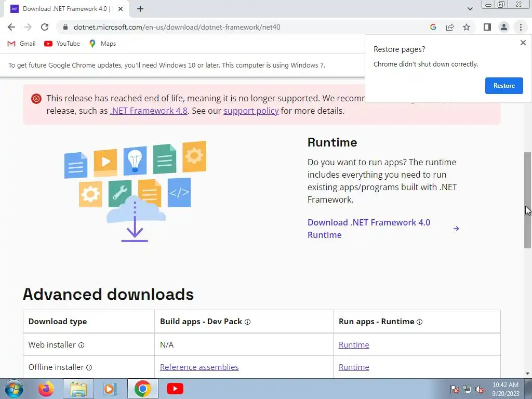
Task: Download the Web installer Runtime
Action: coord(353,345)
